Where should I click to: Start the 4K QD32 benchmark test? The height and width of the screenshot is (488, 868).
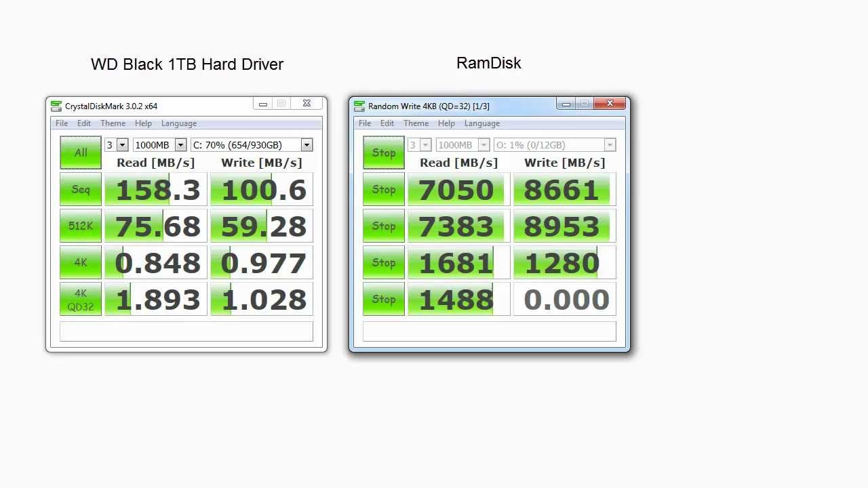81,300
